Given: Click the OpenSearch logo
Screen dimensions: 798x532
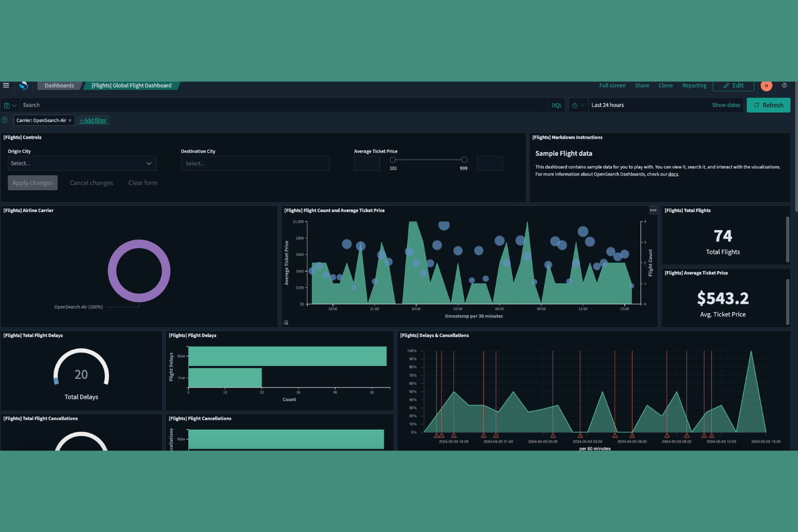Looking at the screenshot, I should [24, 85].
